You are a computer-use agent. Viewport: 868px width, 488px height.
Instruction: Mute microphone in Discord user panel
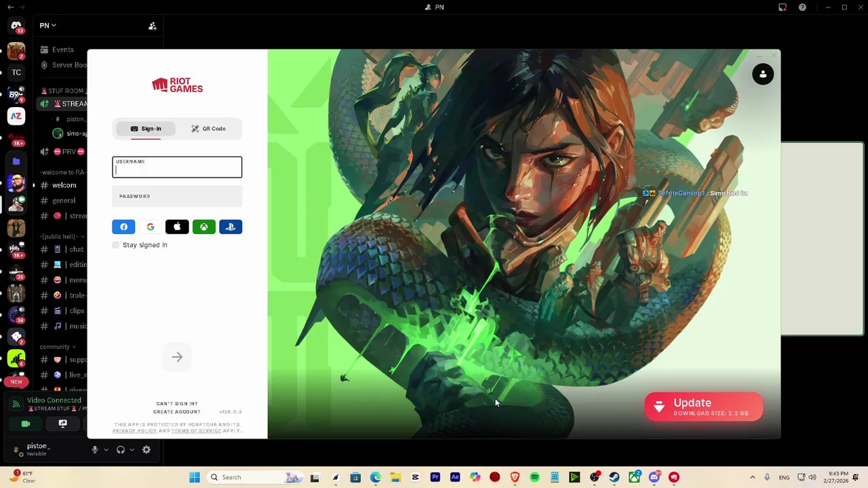click(95, 449)
